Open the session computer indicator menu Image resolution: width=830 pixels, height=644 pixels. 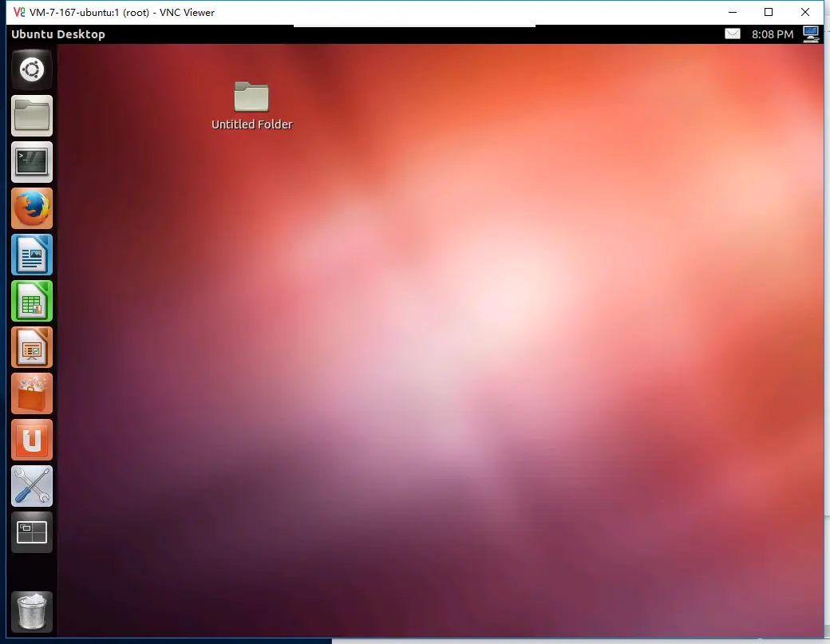point(811,34)
